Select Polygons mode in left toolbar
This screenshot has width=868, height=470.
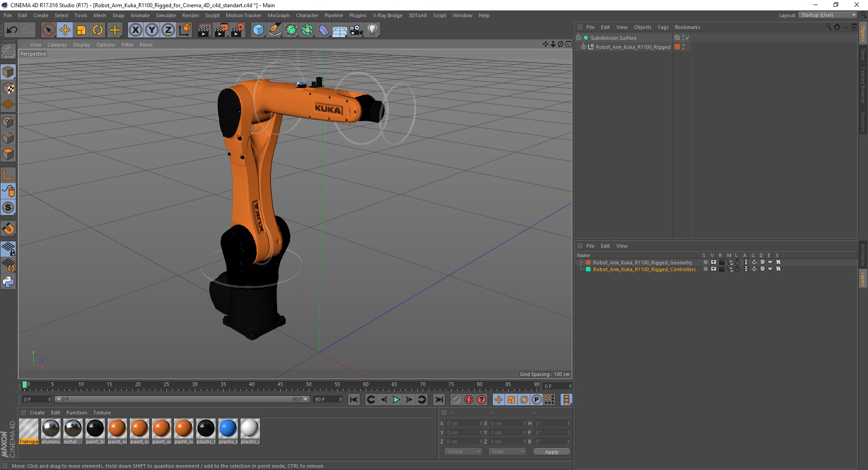(x=8, y=154)
